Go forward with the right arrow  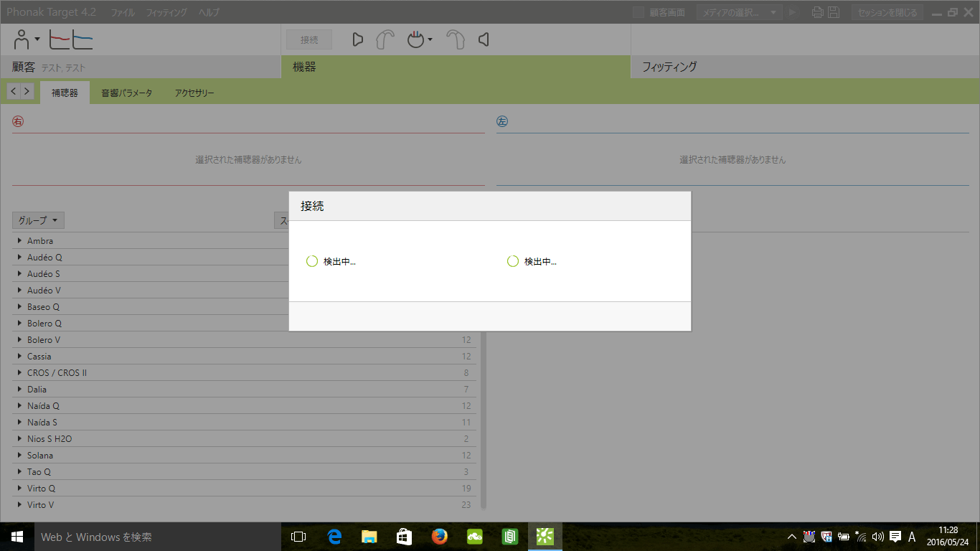click(x=27, y=91)
